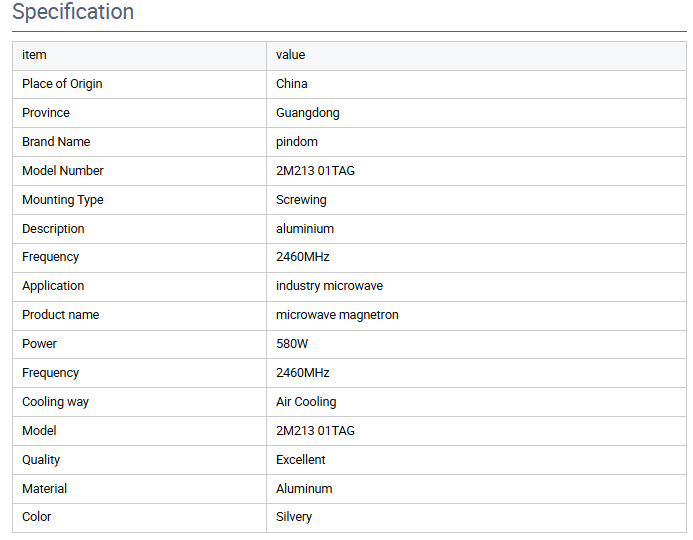Click the "Description" row label
The image size is (693, 540).
click(x=53, y=229)
